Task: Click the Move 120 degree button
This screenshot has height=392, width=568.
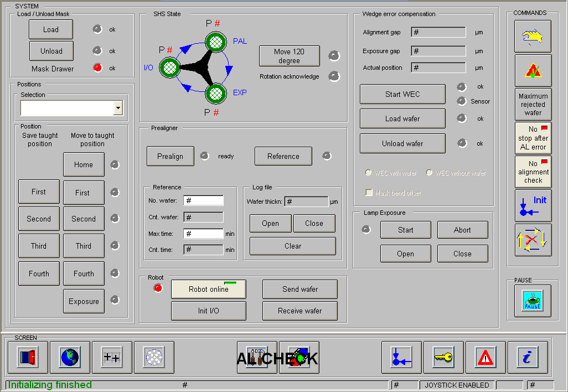Action: pos(289,56)
